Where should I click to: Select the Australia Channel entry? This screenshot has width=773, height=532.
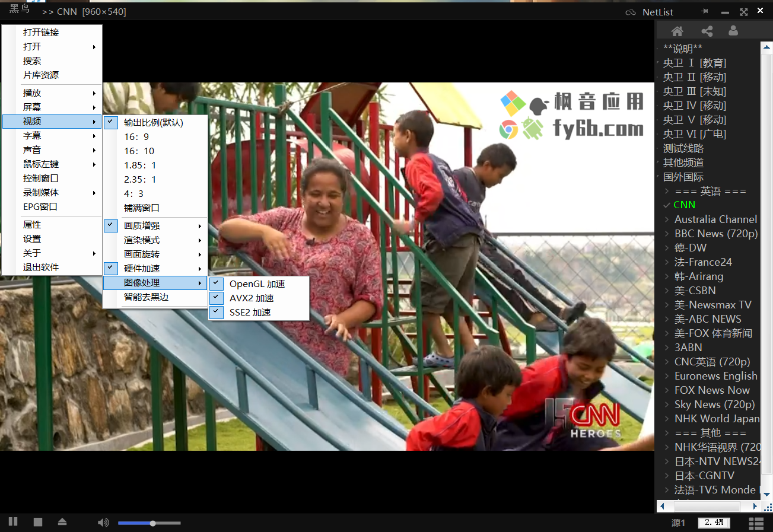[x=715, y=219]
